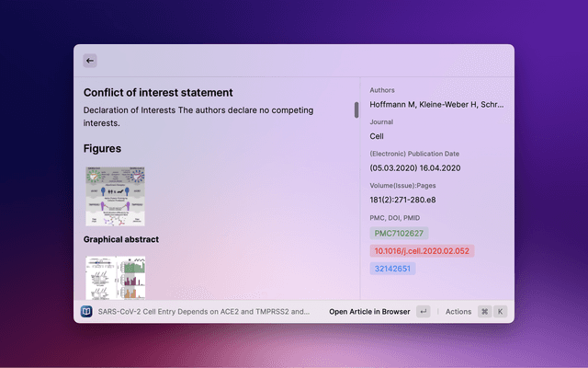
Task: Click the PubMed book icon in bottom bar
Action: click(x=87, y=312)
